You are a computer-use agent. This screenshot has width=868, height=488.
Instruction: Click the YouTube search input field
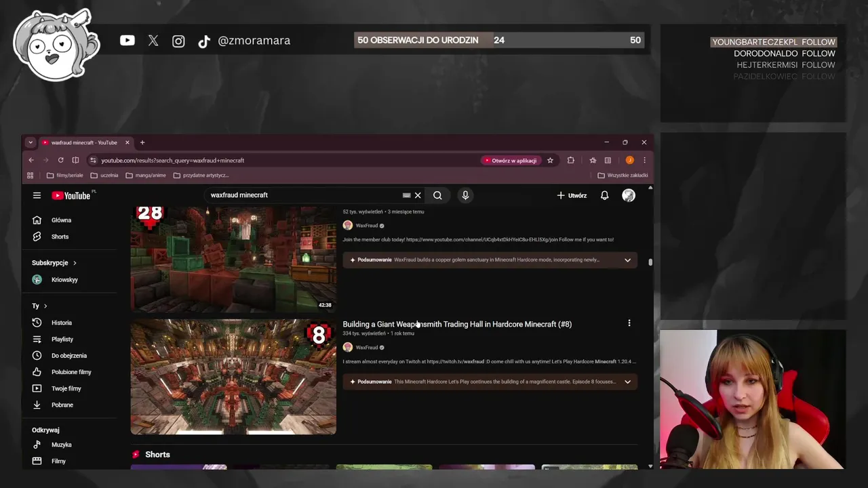click(304, 195)
